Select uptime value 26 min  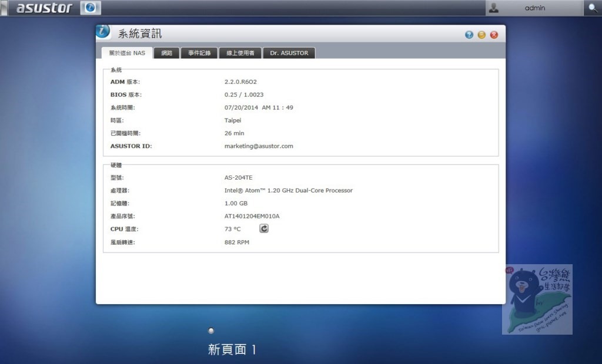coord(234,133)
